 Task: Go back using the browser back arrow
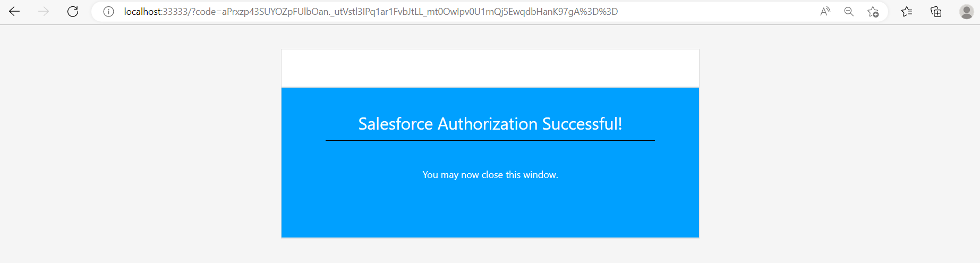14,12
